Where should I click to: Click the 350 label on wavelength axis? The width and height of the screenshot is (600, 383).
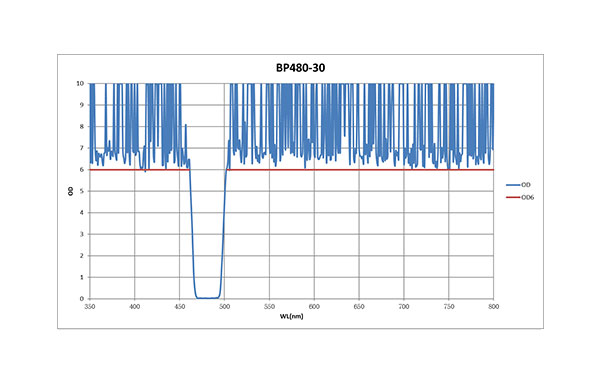point(90,306)
